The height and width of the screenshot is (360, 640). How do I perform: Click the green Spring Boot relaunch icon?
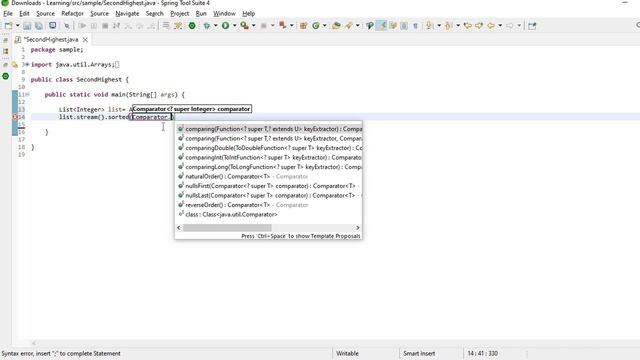pos(192,26)
